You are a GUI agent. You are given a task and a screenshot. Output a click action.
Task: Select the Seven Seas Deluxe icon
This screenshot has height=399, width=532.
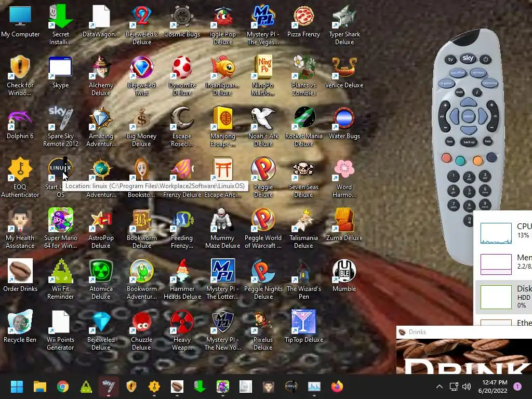(303, 178)
